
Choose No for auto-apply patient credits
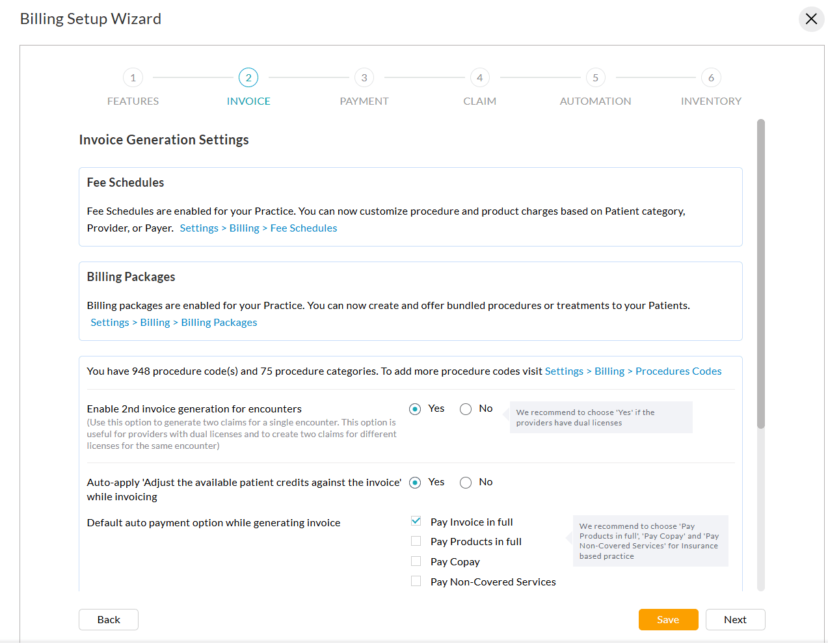point(466,482)
